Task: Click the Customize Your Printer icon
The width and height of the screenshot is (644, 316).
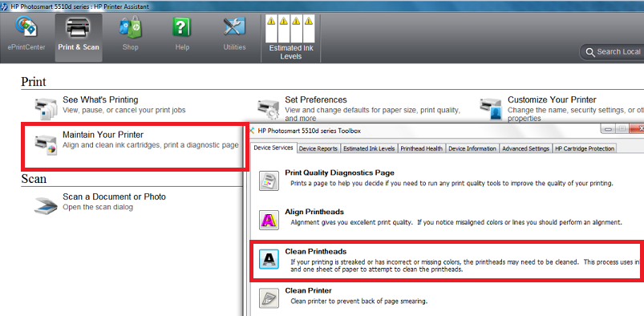Action: click(491, 108)
